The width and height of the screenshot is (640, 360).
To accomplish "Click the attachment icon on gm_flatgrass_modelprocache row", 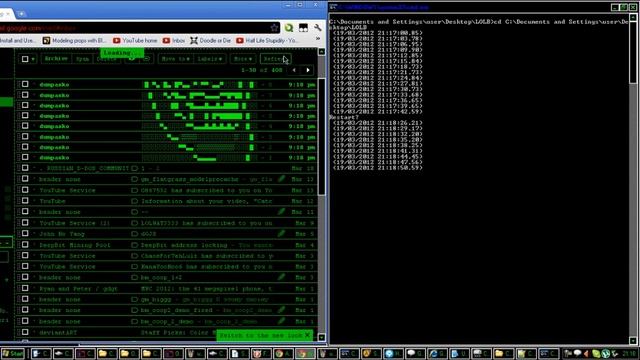I will click(281, 178).
